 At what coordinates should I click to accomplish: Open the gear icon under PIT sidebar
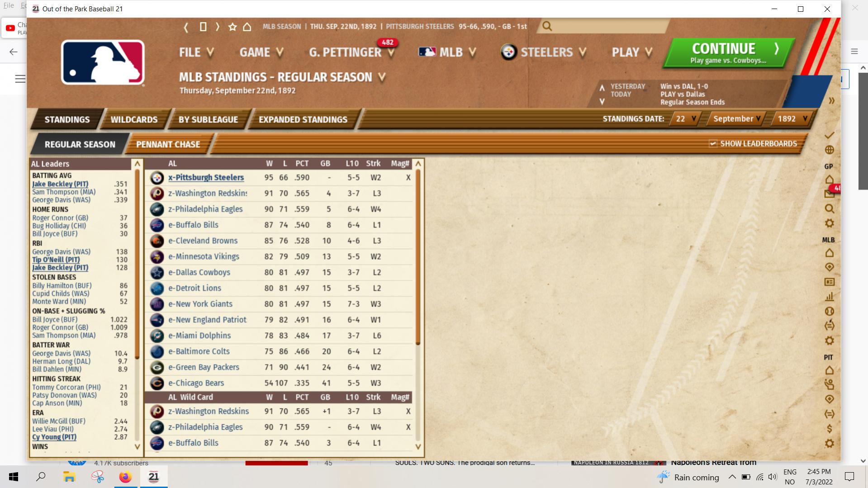point(829,443)
